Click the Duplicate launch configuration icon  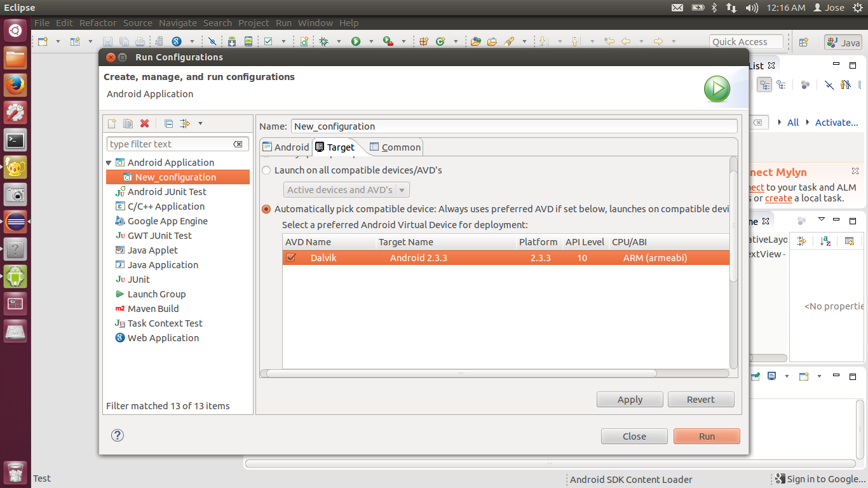(128, 123)
